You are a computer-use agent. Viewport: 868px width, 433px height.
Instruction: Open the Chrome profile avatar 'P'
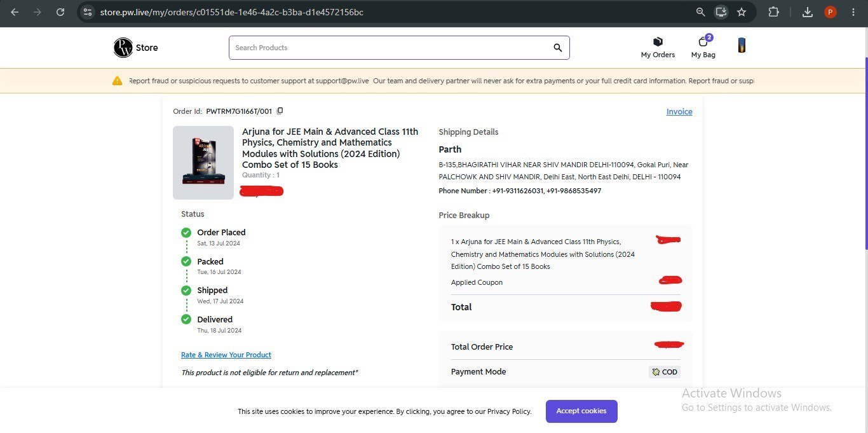tap(830, 12)
